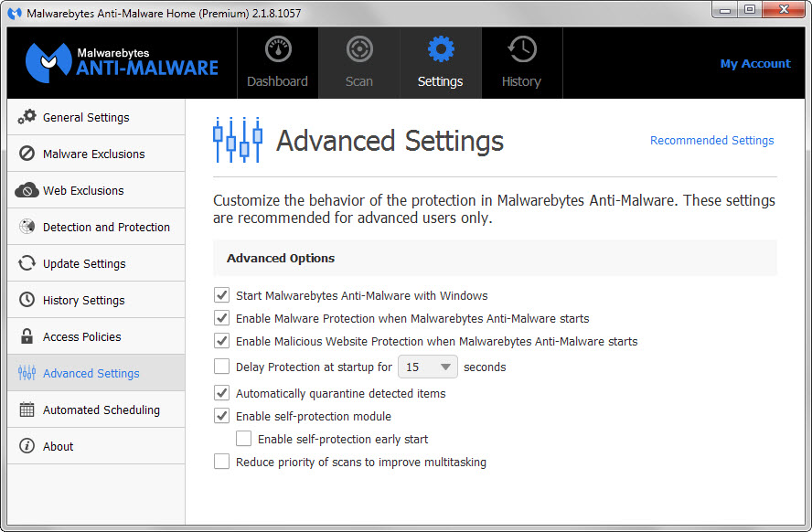Maximize the Malwarebytes window

point(749,10)
